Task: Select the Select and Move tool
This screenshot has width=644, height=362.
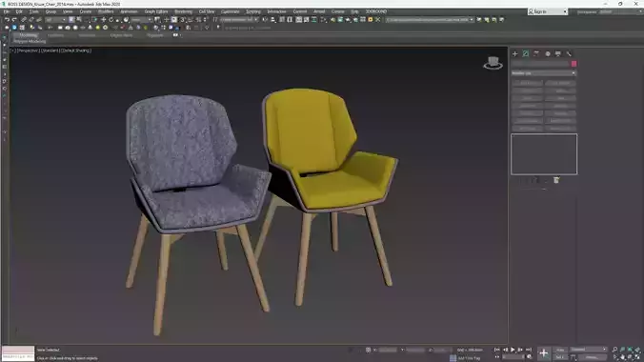Action: [103, 20]
